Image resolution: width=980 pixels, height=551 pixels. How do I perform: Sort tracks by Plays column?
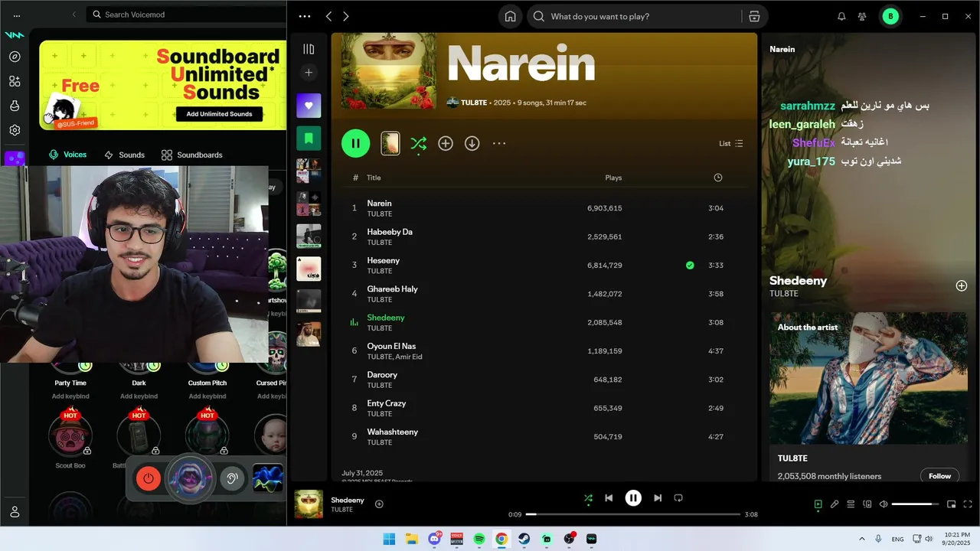click(613, 178)
